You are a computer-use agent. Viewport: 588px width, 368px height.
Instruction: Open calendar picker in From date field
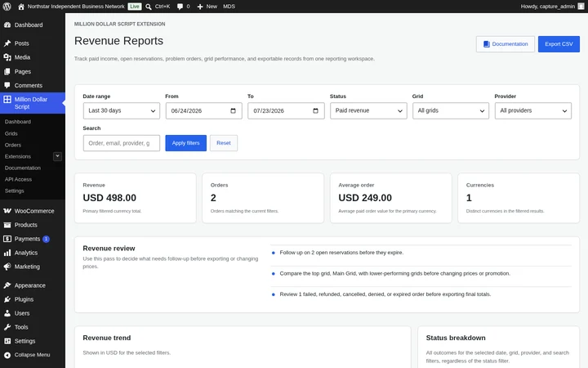233,110
